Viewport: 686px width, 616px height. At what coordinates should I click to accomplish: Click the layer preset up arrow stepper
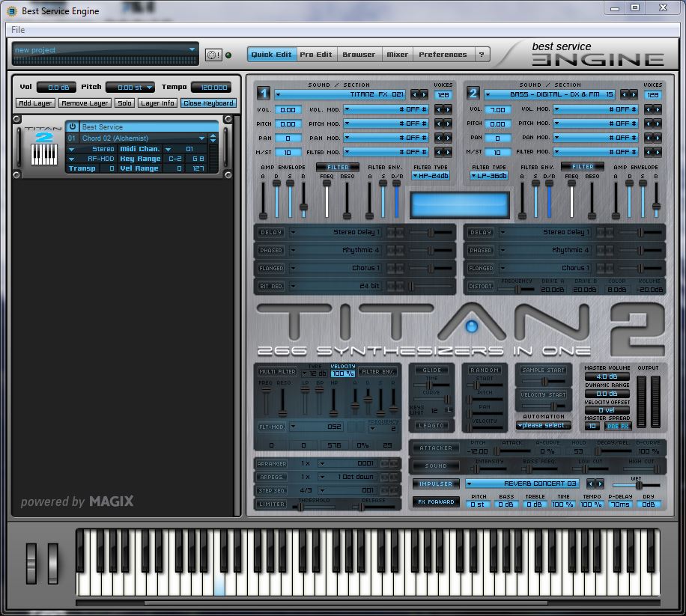[x=213, y=135]
